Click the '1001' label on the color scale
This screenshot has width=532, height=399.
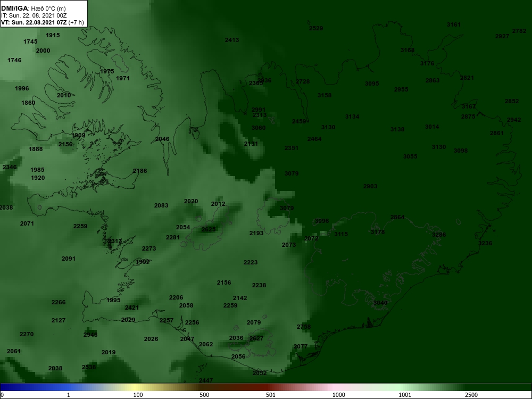tap(405, 395)
